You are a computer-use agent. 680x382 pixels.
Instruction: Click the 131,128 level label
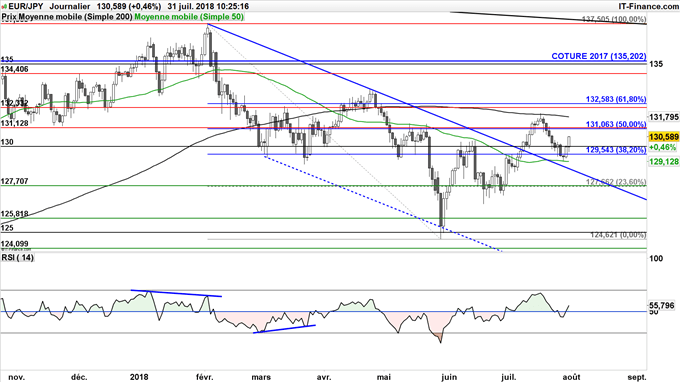pyautogui.click(x=15, y=123)
